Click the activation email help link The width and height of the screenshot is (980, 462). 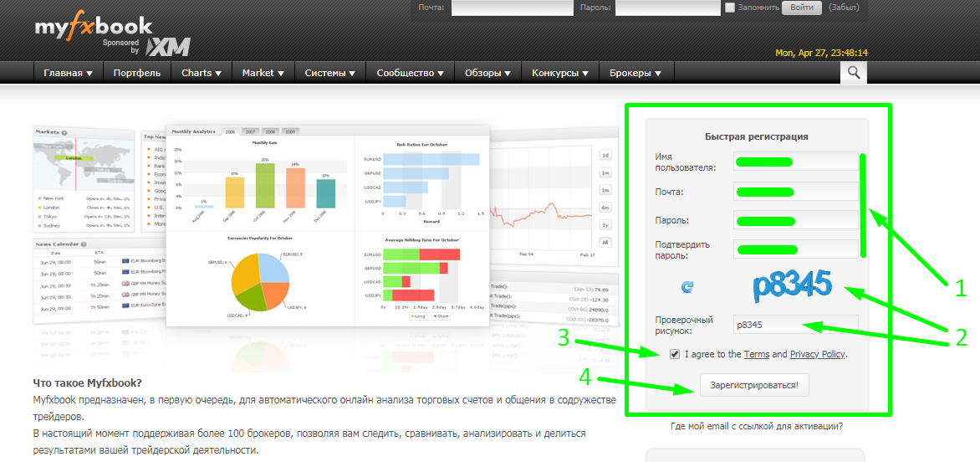[x=756, y=426]
